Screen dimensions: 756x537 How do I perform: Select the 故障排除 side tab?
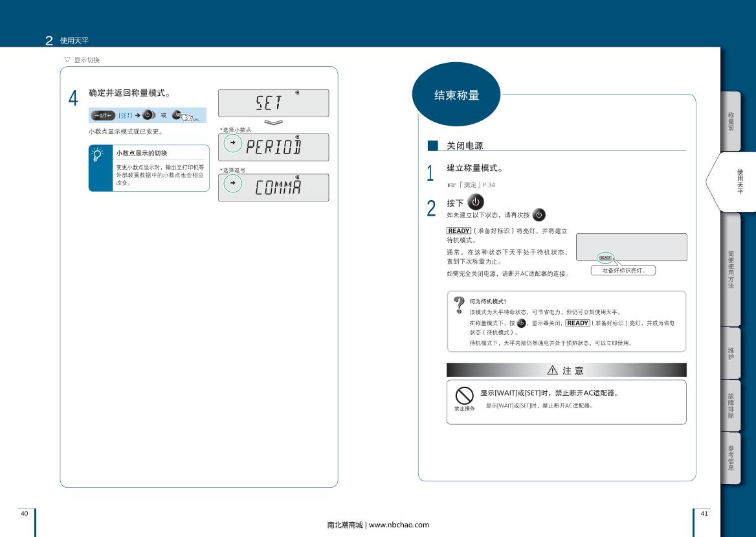pyautogui.click(x=731, y=405)
